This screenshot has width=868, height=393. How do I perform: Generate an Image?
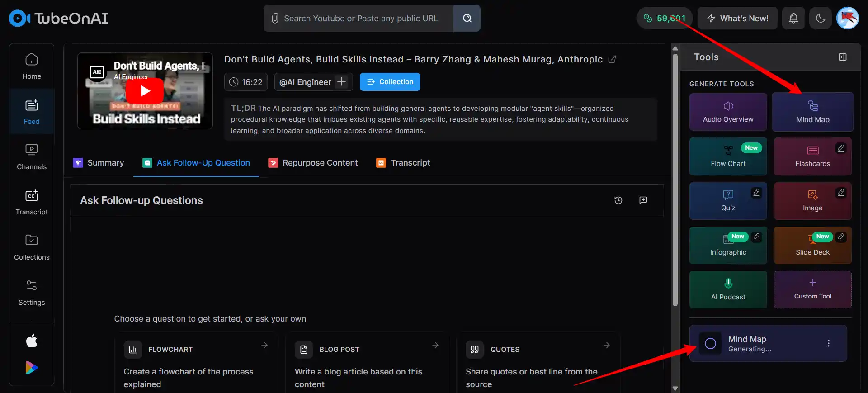coord(813,201)
